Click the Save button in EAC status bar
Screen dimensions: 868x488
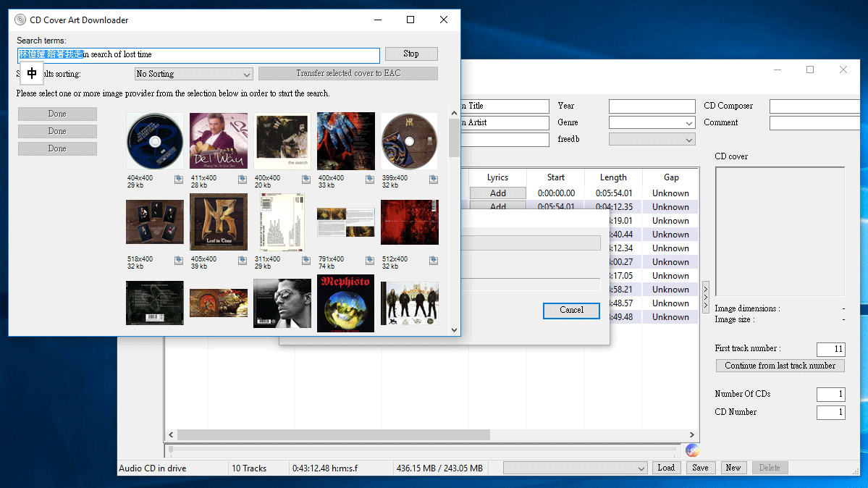coord(700,468)
